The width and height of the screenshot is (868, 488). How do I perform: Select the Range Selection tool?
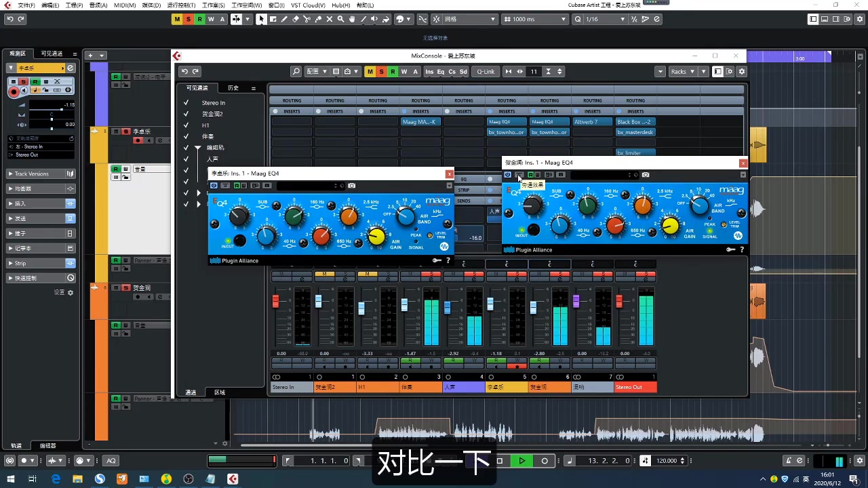pos(273,19)
